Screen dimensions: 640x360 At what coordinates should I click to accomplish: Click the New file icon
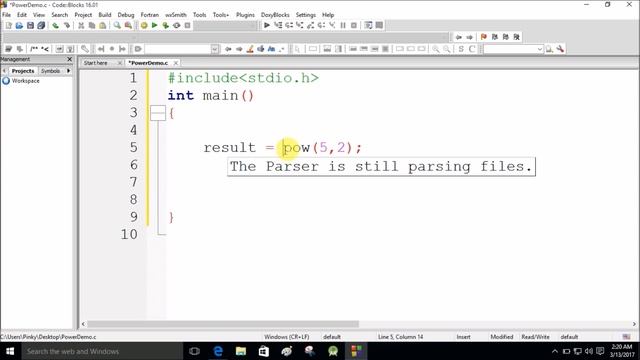(x=9, y=25)
